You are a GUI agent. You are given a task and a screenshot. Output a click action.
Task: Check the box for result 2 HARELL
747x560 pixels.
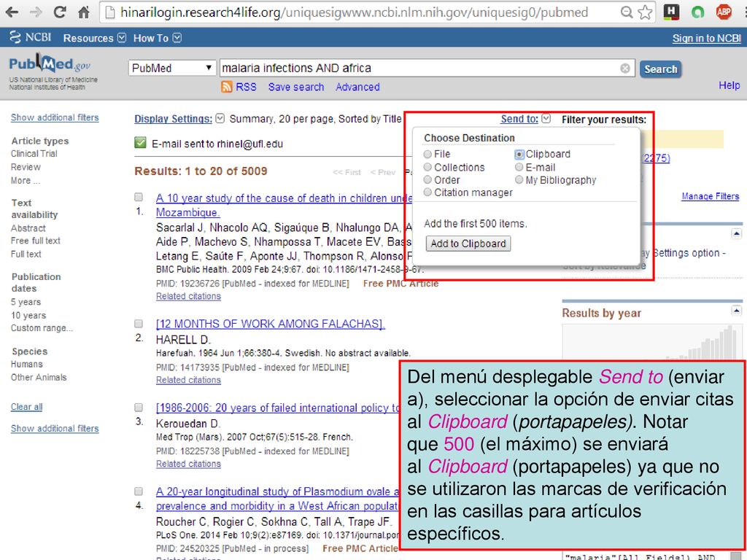[x=139, y=324]
